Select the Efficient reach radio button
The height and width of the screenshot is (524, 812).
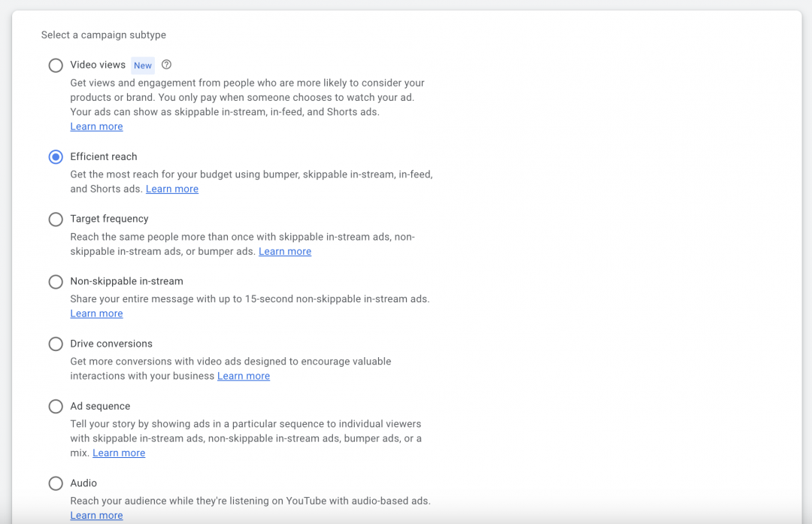pyautogui.click(x=56, y=157)
